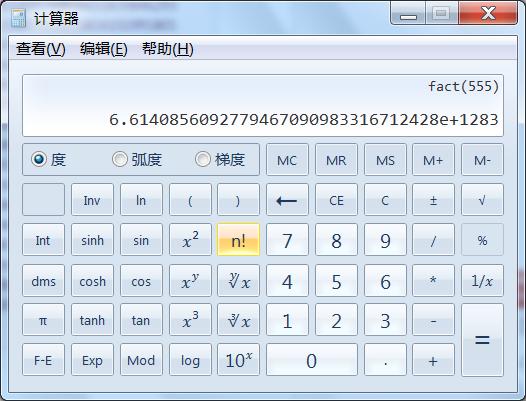Click the = equals button
The height and width of the screenshot is (401, 526).
[482, 340]
